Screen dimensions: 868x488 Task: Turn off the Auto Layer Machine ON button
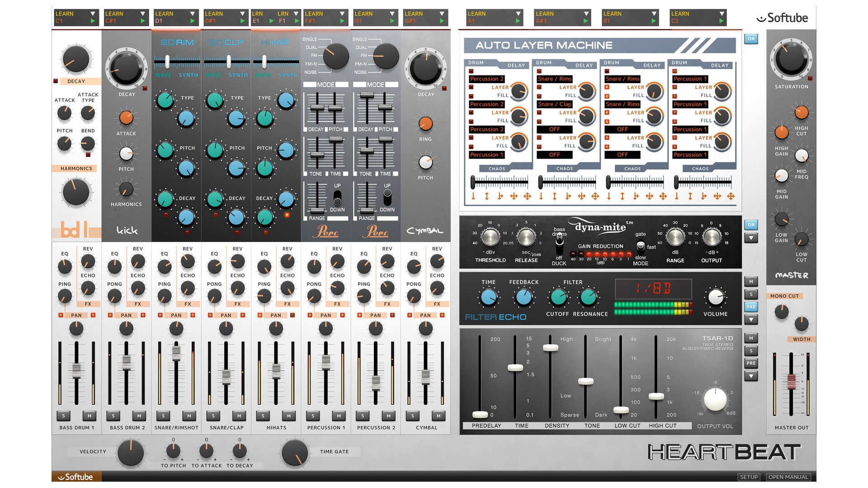(751, 39)
